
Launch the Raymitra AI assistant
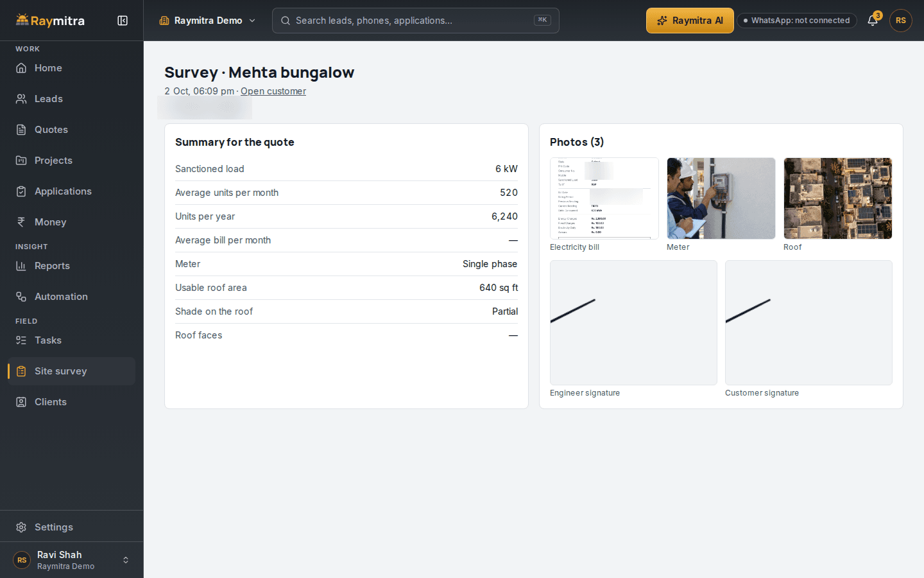[x=690, y=21]
